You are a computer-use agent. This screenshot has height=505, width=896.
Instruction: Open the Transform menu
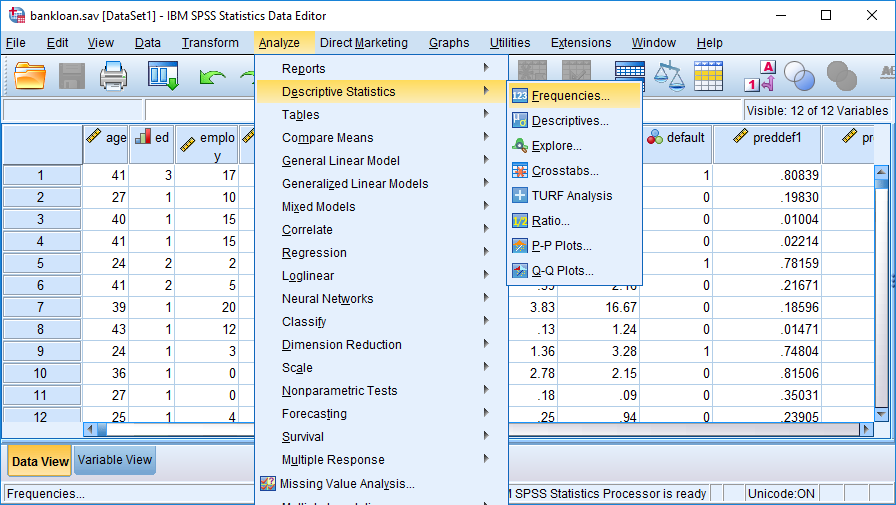point(210,43)
